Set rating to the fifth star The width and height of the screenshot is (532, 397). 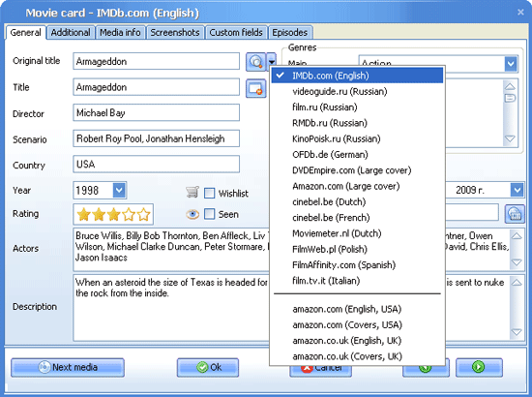(x=144, y=215)
